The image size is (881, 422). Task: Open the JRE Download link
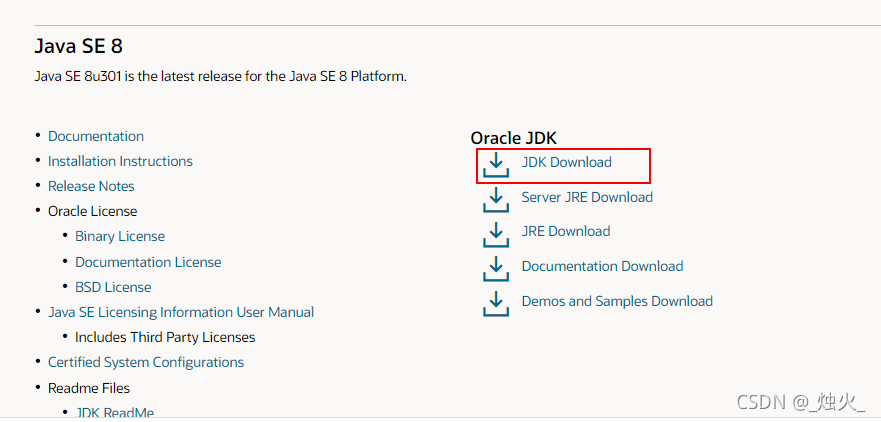566,232
